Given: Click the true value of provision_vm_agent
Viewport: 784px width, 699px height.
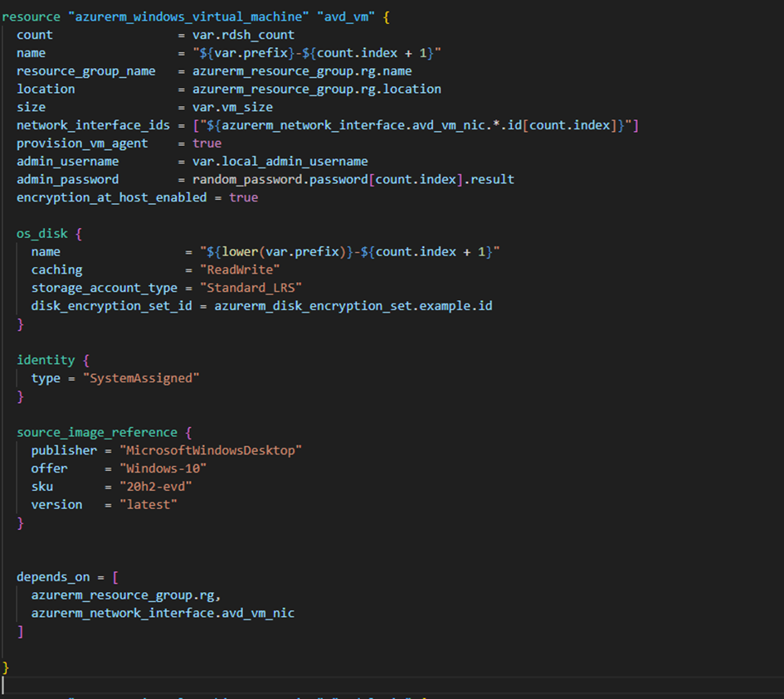Looking at the screenshot, I should tap(207, 143).
